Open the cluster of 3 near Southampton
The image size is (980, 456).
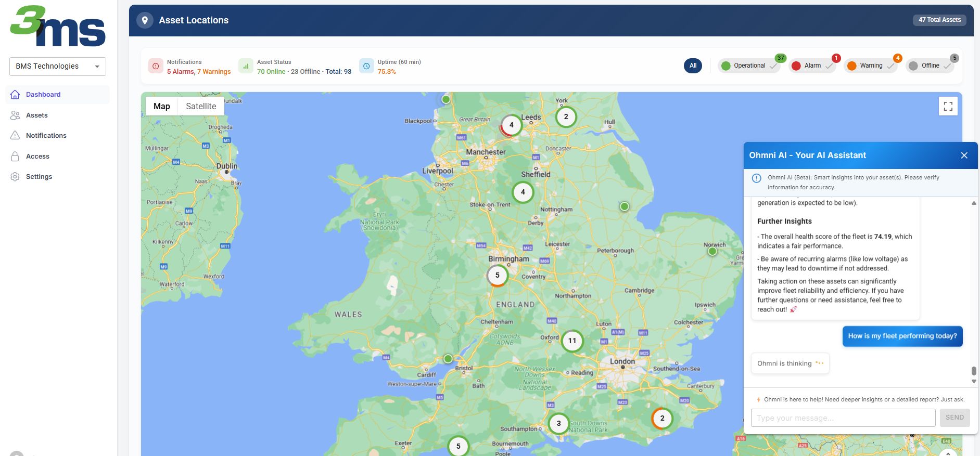pos(559,424)
